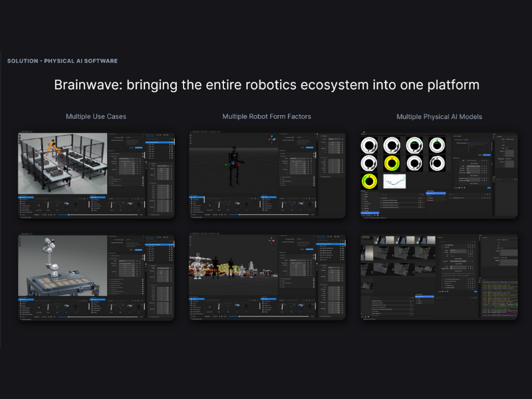Select highlighted list entry in ring inspection center panel
The height and width of the screenshot is (399, 532).
(436, 193)
